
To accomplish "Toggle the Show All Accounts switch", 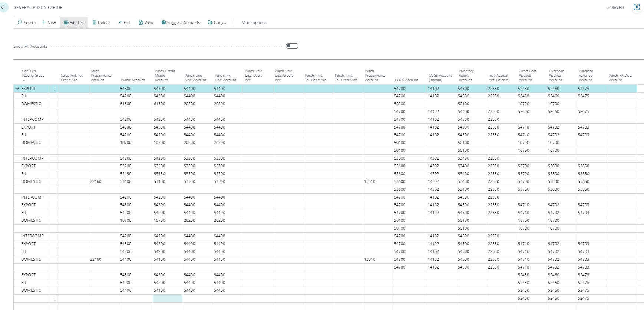I will tap(292, 46).
